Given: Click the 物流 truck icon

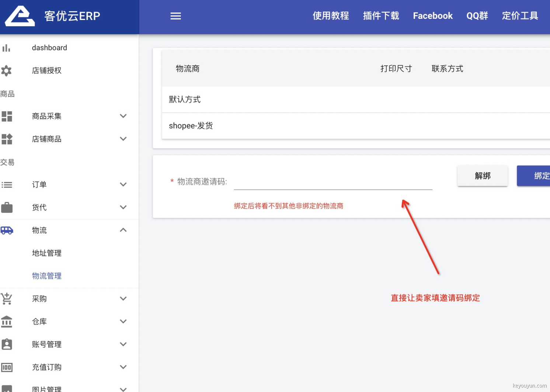Looking at the screenshot, I should (x=7, y=230).
